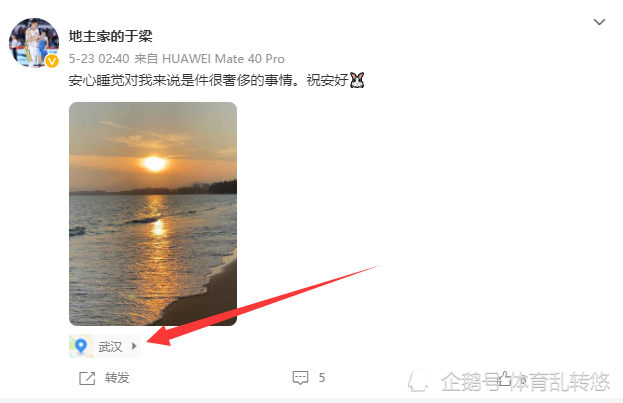Open username 地主家的于梁 profile

[110, 36]
